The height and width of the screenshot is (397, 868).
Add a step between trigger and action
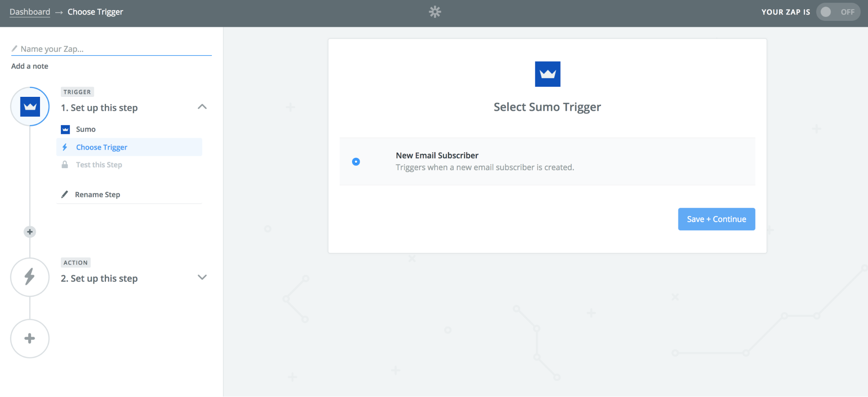pos(30,232)
